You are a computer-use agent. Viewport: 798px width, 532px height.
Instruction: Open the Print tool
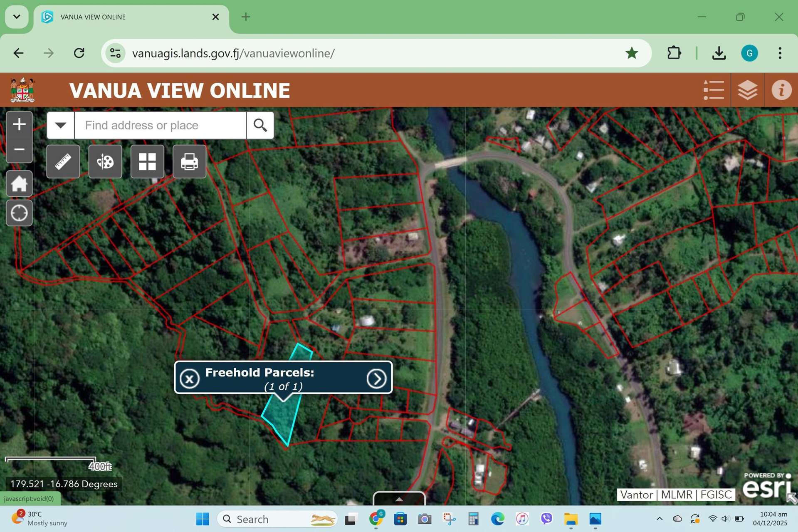[x=189, y=161]
